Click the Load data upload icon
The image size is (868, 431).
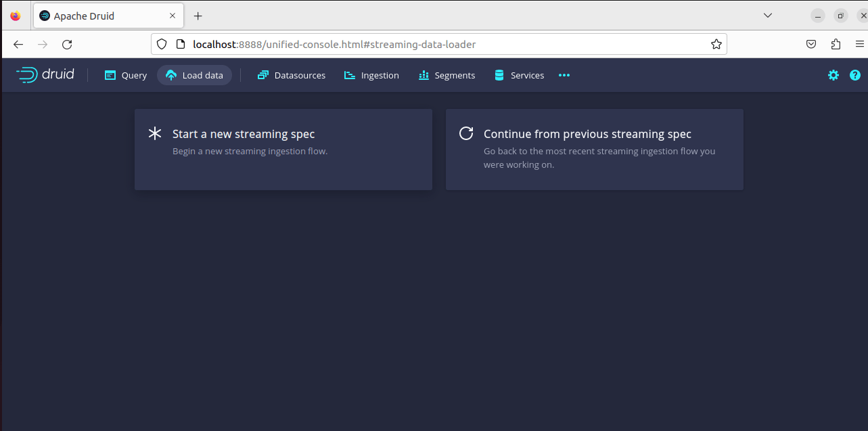click(x=172, y=74)
